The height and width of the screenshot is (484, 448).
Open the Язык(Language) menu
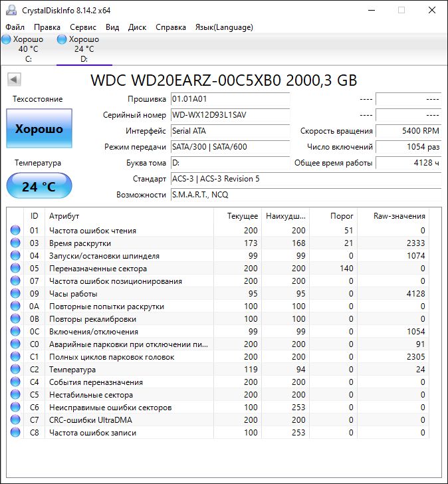point(224,27)
